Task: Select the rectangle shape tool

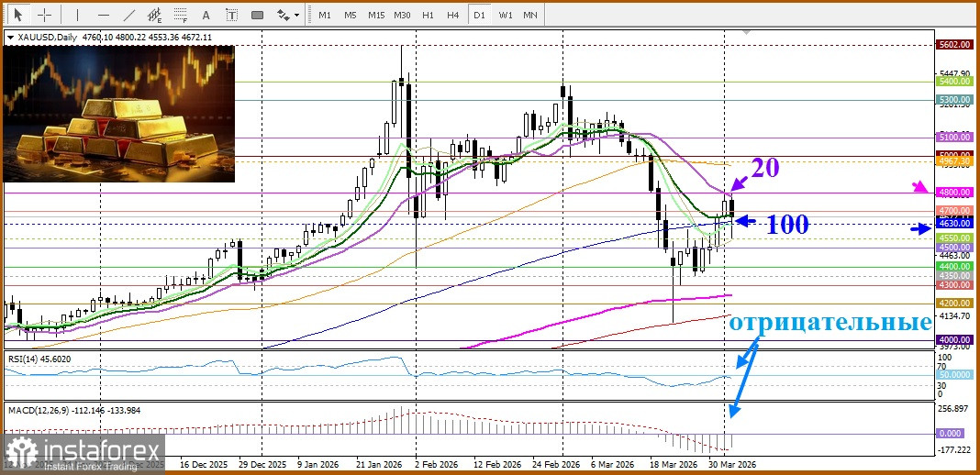Action: pyautogui.click(x=257, y=15)
